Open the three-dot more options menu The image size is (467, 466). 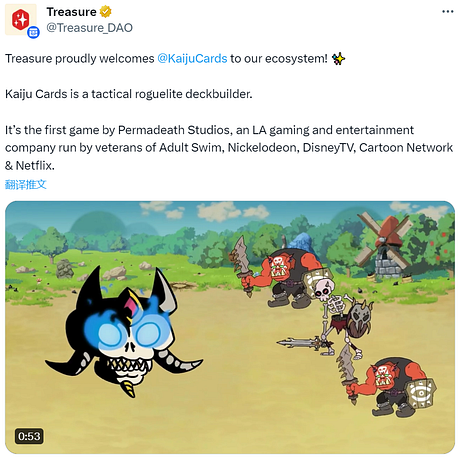pyautogui.click(x=447, y=12)
